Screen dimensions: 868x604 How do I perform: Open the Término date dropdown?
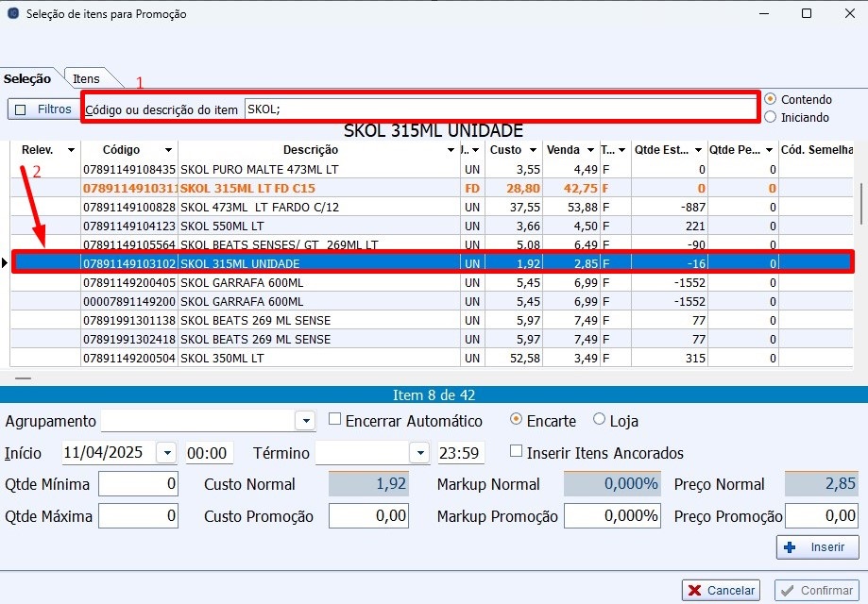click(419, 453)
